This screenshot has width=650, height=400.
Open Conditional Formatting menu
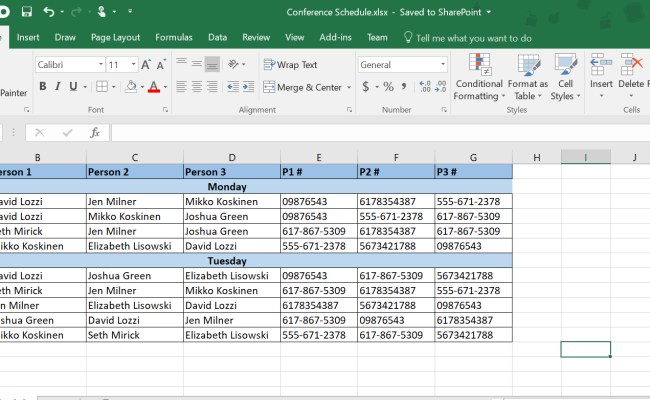(479, 77)
